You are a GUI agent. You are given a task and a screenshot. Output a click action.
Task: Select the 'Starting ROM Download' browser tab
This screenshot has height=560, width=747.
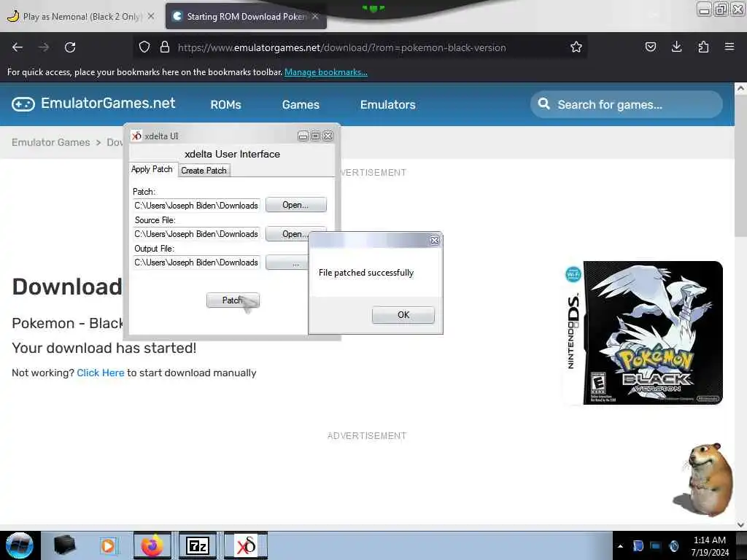pos(246,16)
